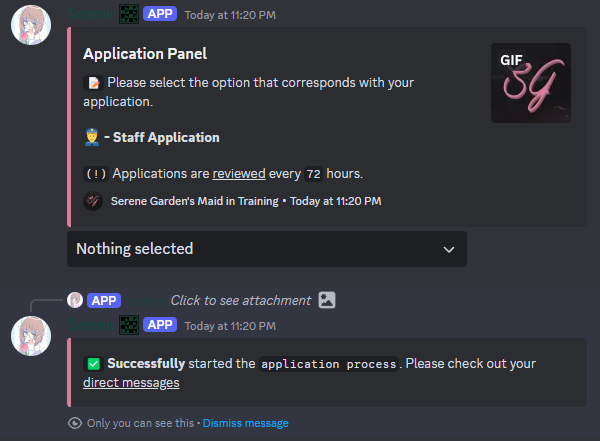Click the memo emoji before "Please select"

(92, 82)
